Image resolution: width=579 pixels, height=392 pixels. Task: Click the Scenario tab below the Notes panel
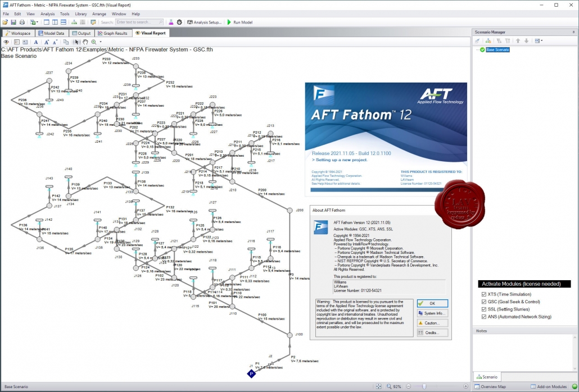[x=487, y=377]
